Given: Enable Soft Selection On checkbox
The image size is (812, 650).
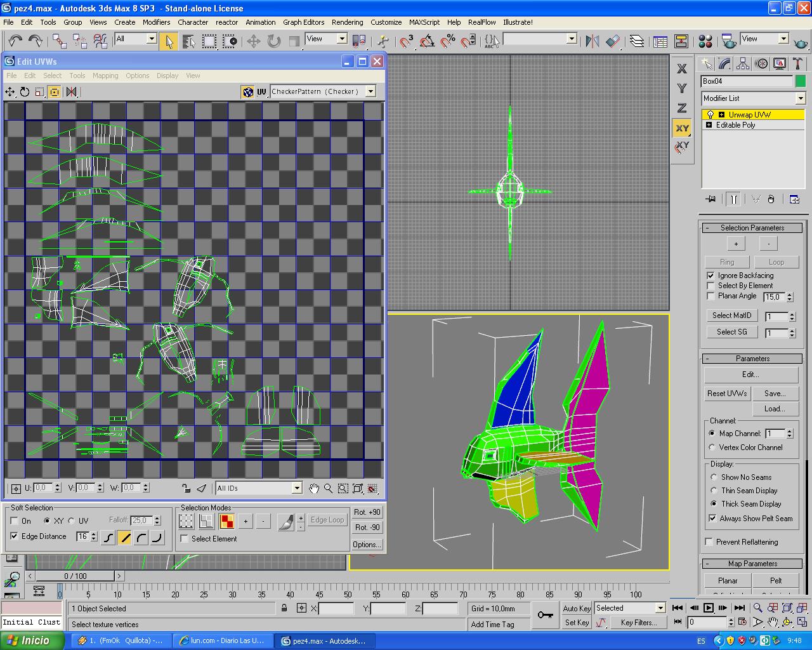Looking at the screenshot, I should click(14, 521).
